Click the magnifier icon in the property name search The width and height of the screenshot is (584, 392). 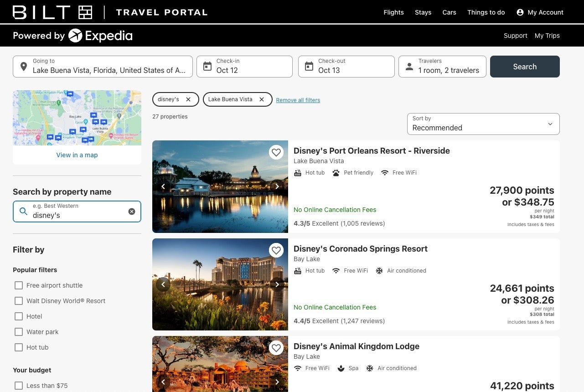point(23,211)
